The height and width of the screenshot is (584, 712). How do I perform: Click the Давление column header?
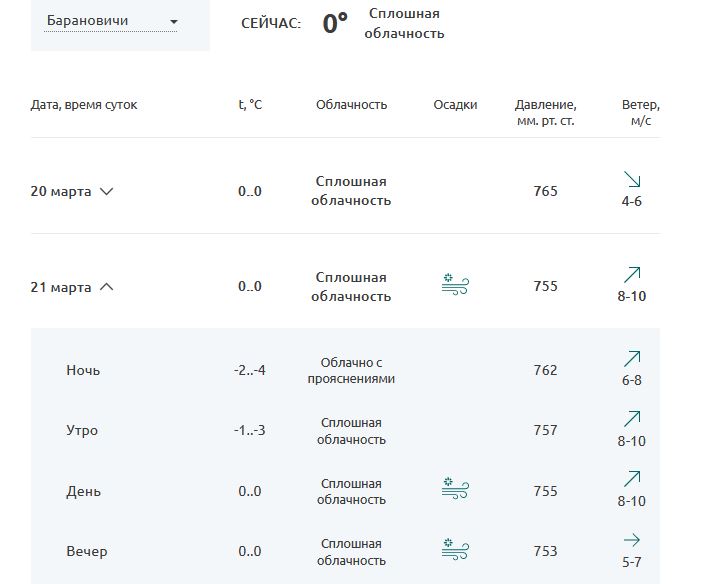545,113
